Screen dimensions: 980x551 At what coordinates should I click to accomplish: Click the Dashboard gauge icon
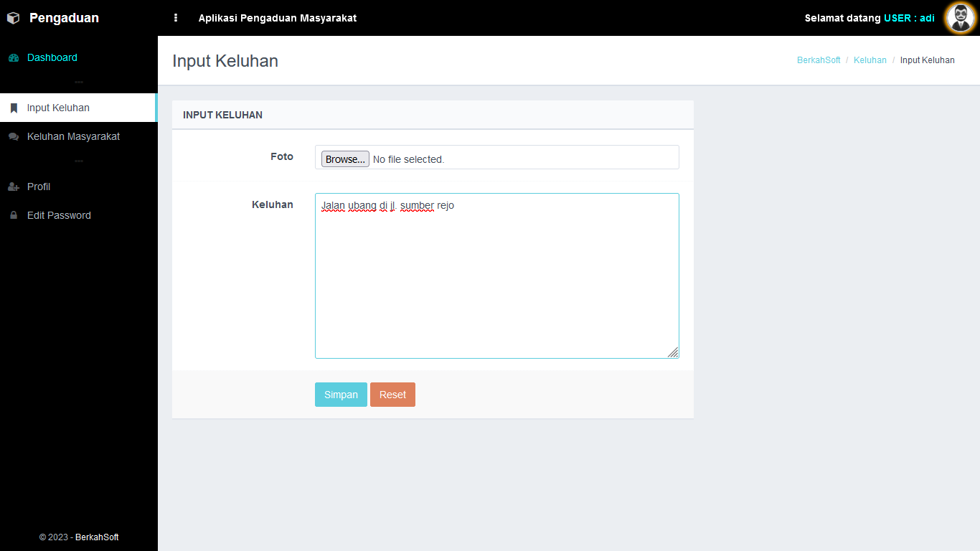(14, 58)
